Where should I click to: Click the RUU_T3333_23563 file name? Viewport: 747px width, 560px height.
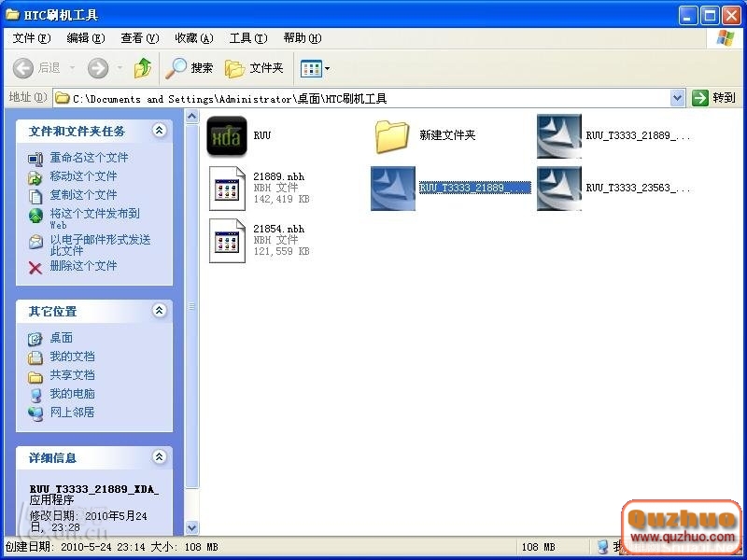click(x=638, y=189)
